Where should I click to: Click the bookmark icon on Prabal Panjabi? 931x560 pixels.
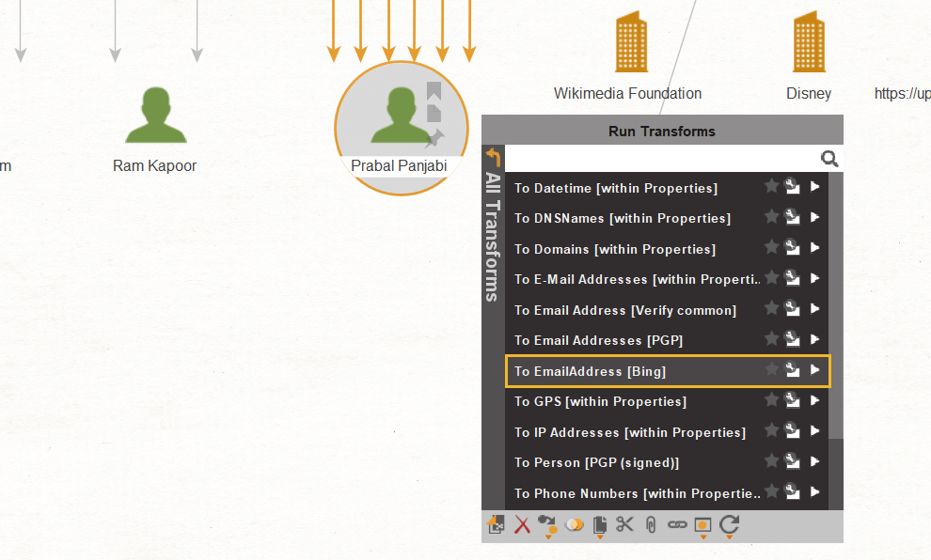pyautogui.click(x=434, y=91)
